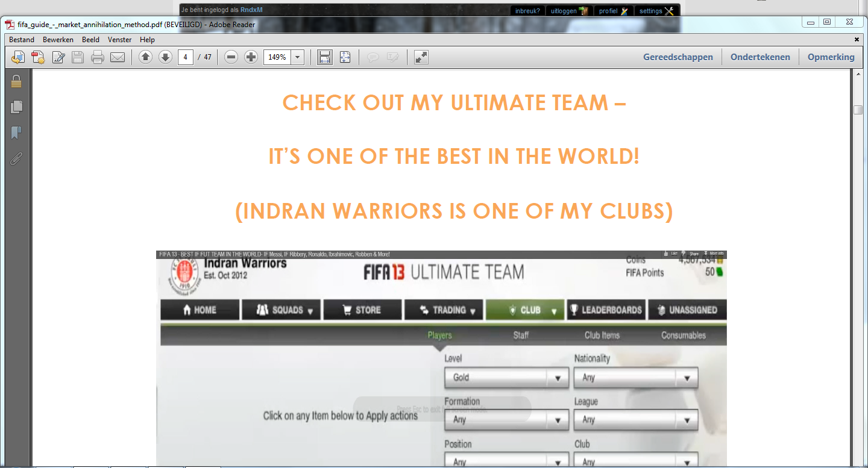The width and height of the screenshot is (868, 468).
Task: Open the fill and sign document icon
Action: pyautogui.click(x=58, y=57)
